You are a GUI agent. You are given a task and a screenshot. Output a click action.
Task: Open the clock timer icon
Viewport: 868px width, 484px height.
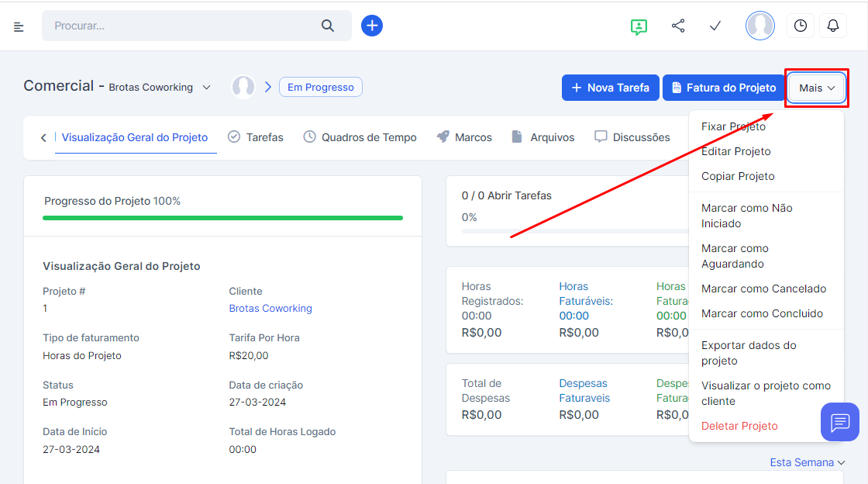tap(801, 26)
